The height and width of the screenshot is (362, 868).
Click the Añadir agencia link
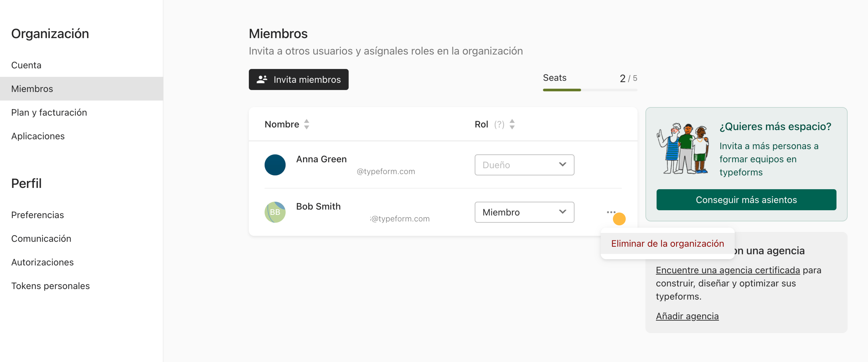click(687, 316)
